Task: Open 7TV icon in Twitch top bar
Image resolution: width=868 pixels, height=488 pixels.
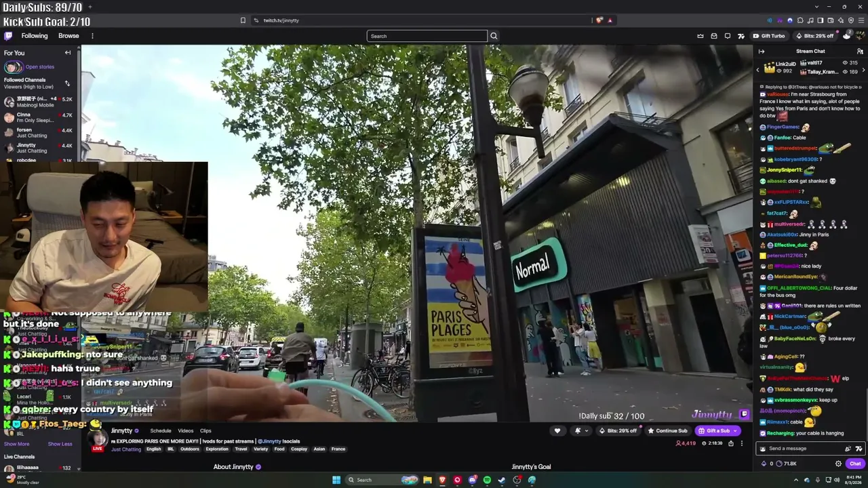Action: (x=741, y=36)
